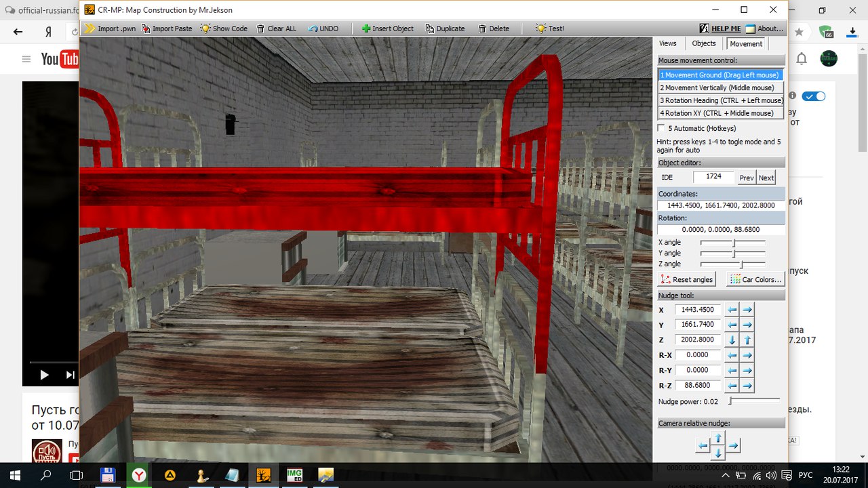
Task: Nudge R-X right arrow
Action: (x=747, y=355)
